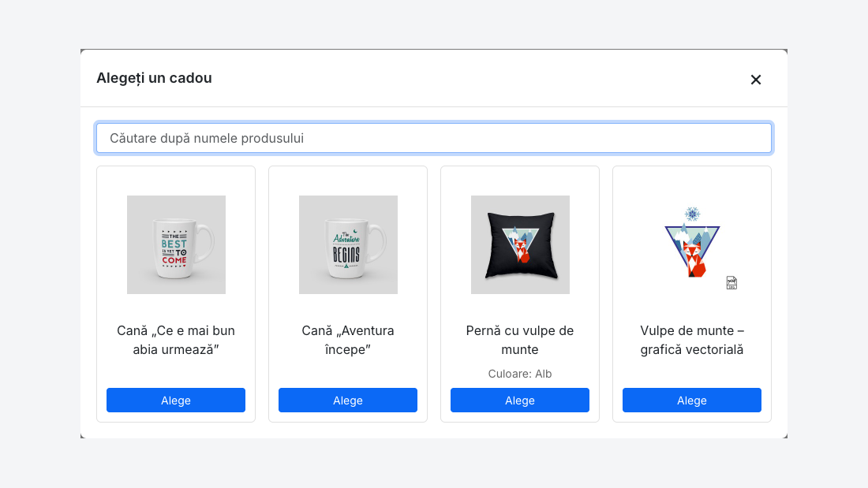Click the title "Cană „Ce e mai bun abia urmează”"
This screenshot has width=868, height=488.
tap(176, 340)
